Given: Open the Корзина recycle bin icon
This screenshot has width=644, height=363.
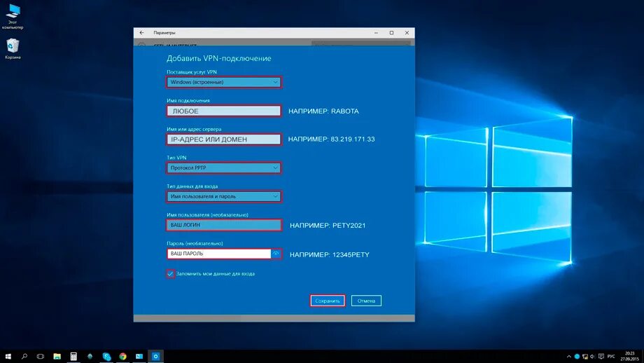Looking at the screenshot, I should (13, 49).
